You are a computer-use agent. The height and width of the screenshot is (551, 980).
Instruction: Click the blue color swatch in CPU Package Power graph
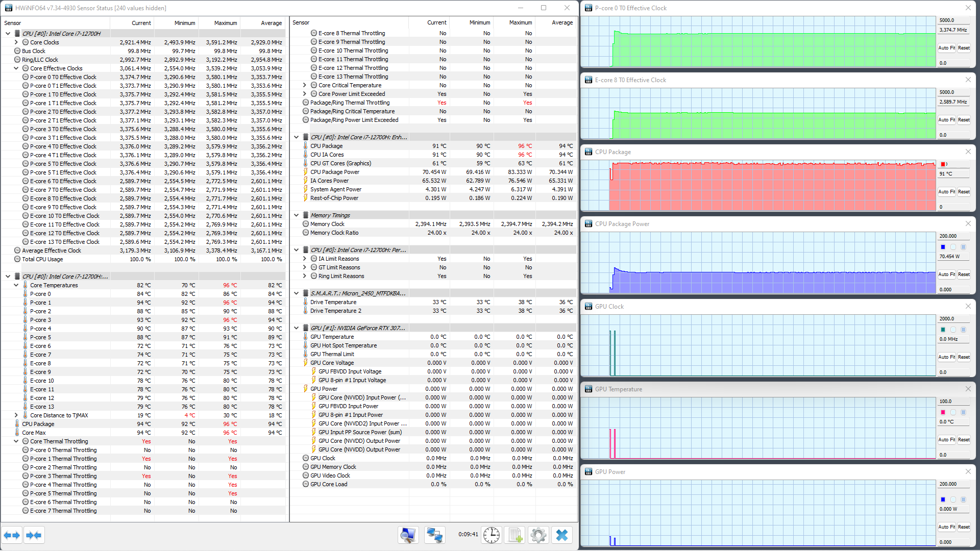(x=943, y=247)
